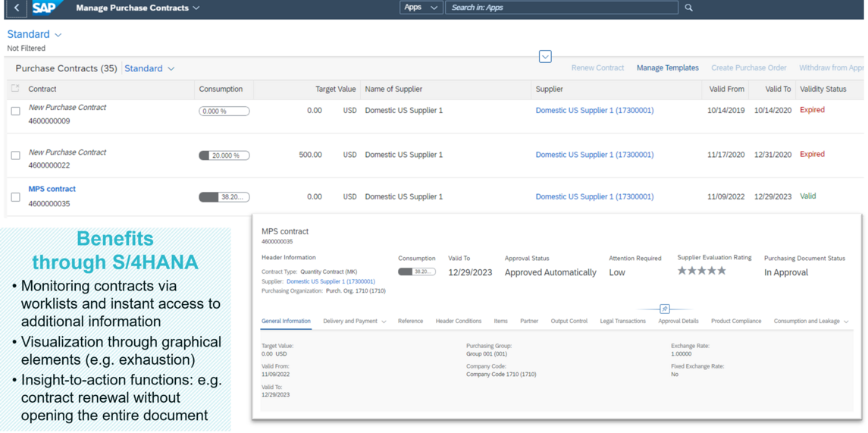Open the Partner tab
Screen dimensions: 868x433
[x=529, y=322]
